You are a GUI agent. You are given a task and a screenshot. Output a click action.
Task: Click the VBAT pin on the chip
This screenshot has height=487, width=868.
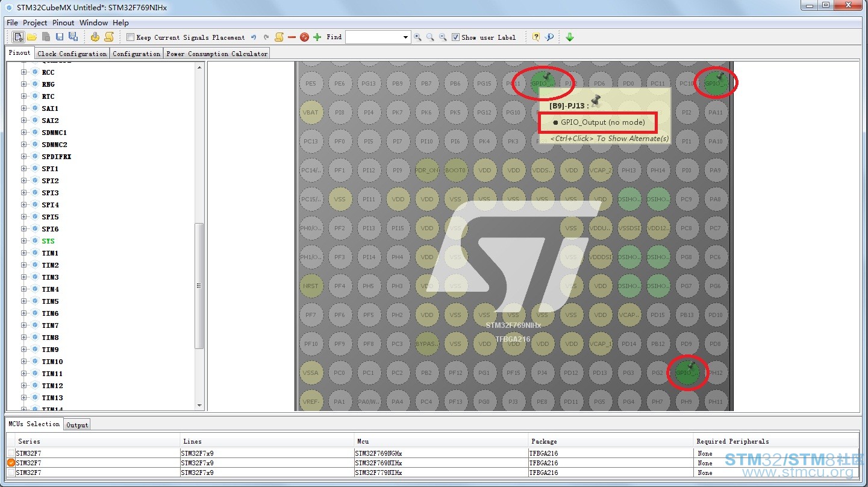(310, 112)
